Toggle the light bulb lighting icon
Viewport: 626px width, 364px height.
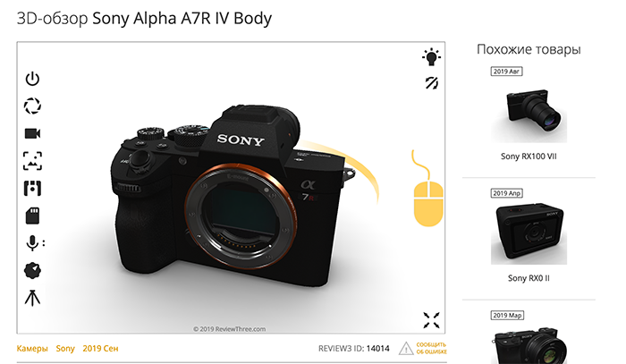(x=431, y=56)
